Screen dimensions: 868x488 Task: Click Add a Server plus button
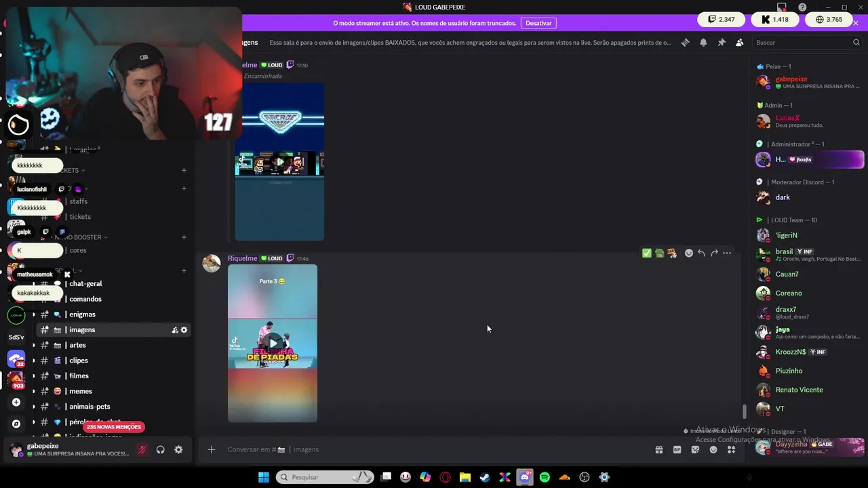point(16,402)
